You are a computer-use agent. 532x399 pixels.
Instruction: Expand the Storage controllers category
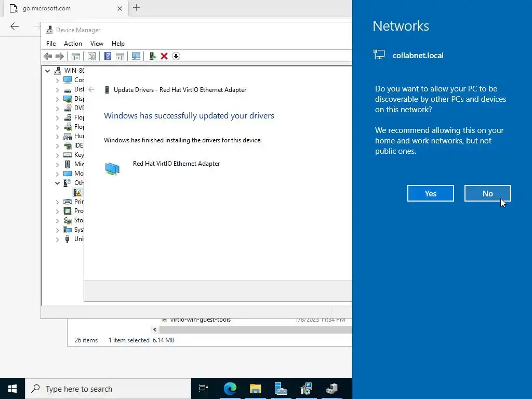pos(57,221)
